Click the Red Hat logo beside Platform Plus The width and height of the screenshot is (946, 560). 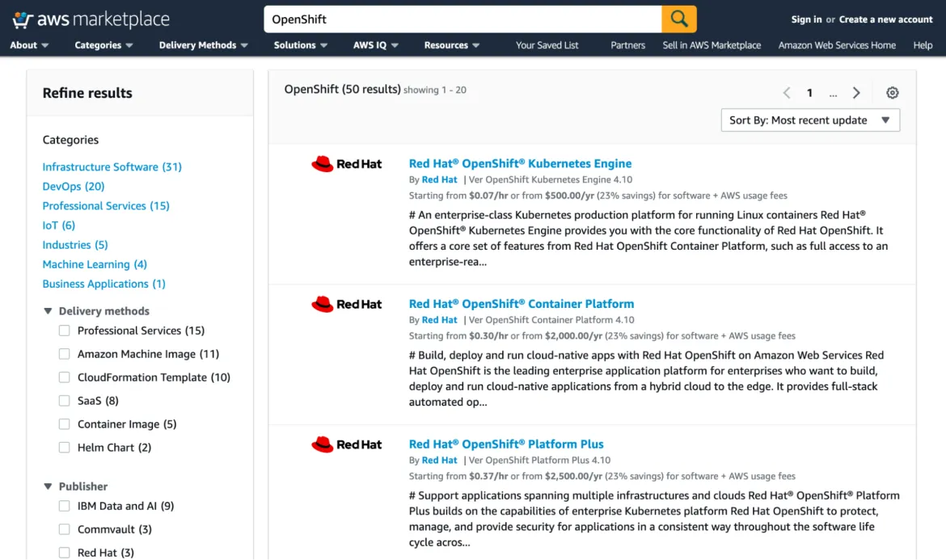pyautogui.click(x=346, y=444)
